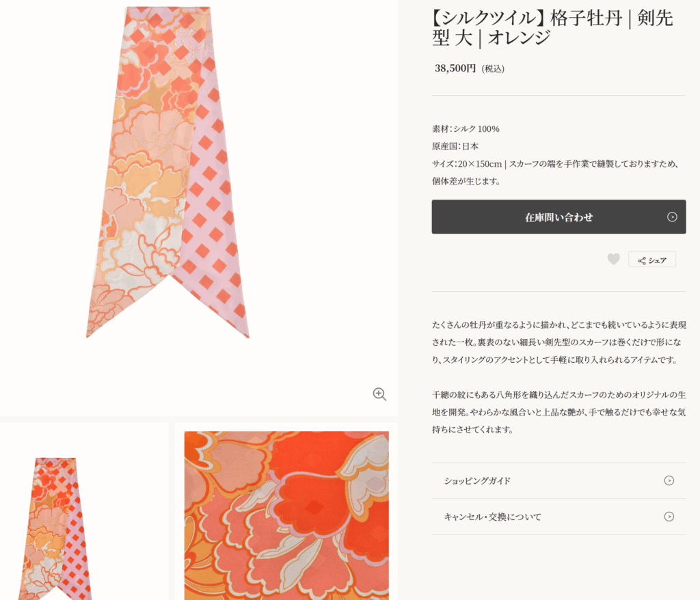Click the price 38,500円
Image resolution: width=700 pixels, height=600 pixels.
click(455, 68)
